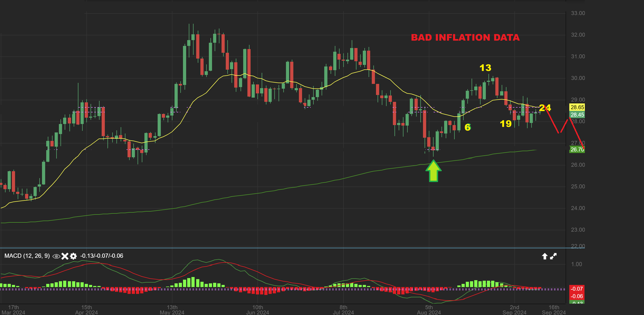644x315 pixels.
Task: Open MACD settings gear icon
Action: (x=73, y=256)
